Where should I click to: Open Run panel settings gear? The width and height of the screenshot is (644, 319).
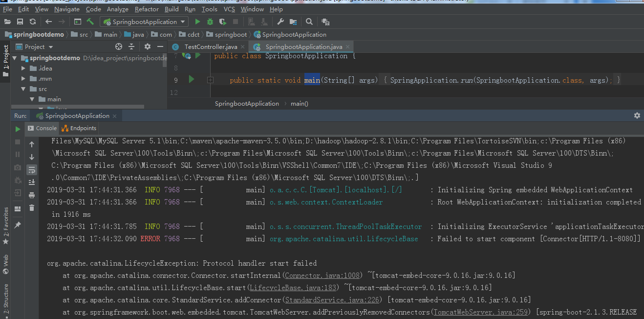point(637,115)
